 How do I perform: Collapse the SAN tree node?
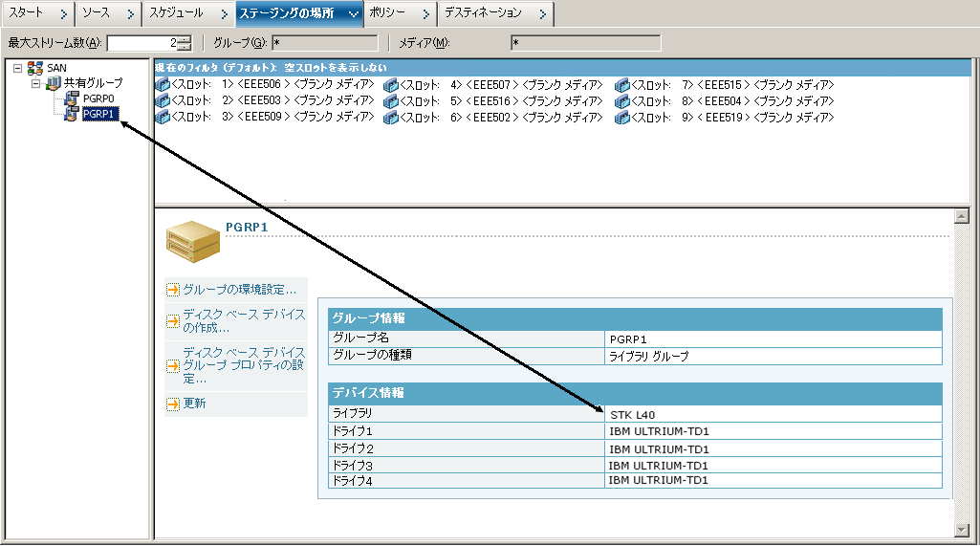17,68
